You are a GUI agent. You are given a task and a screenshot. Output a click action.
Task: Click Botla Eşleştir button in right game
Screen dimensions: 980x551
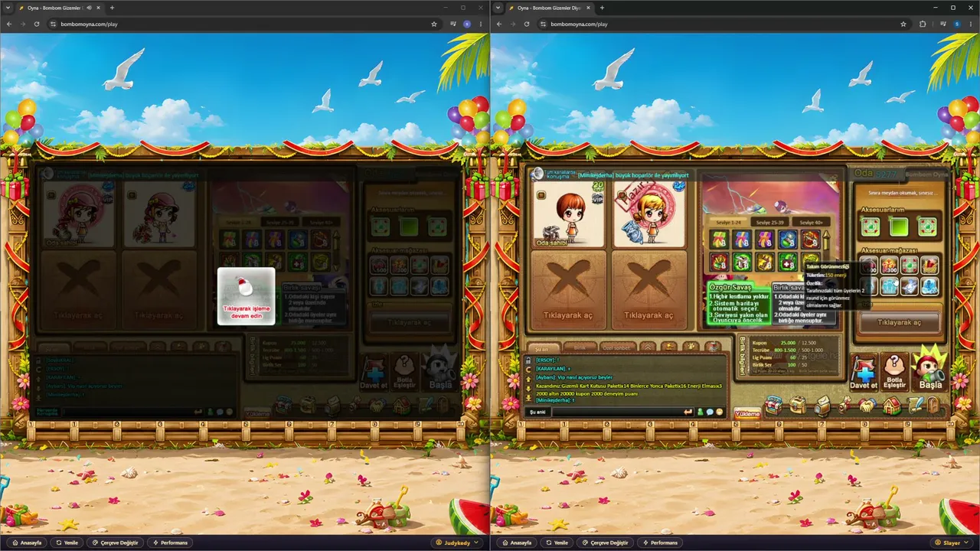pyautogui.click(x=894, y=373)
